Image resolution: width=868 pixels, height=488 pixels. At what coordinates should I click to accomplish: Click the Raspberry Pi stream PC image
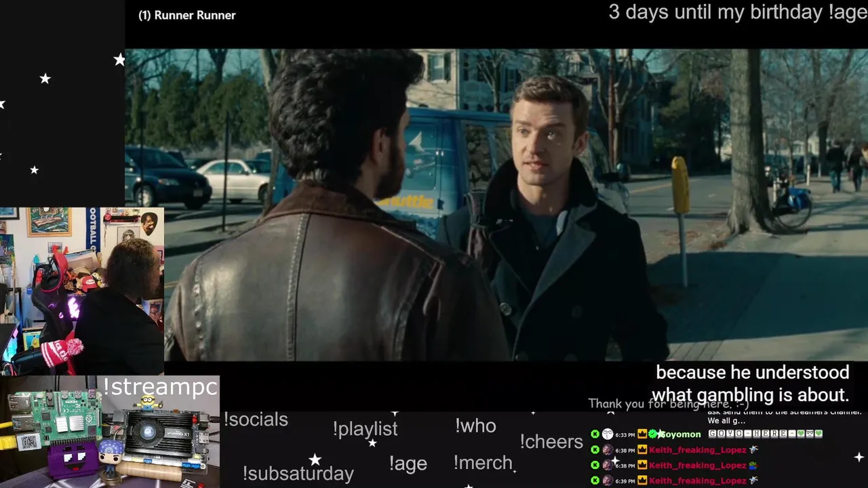(x=110, y=432)
